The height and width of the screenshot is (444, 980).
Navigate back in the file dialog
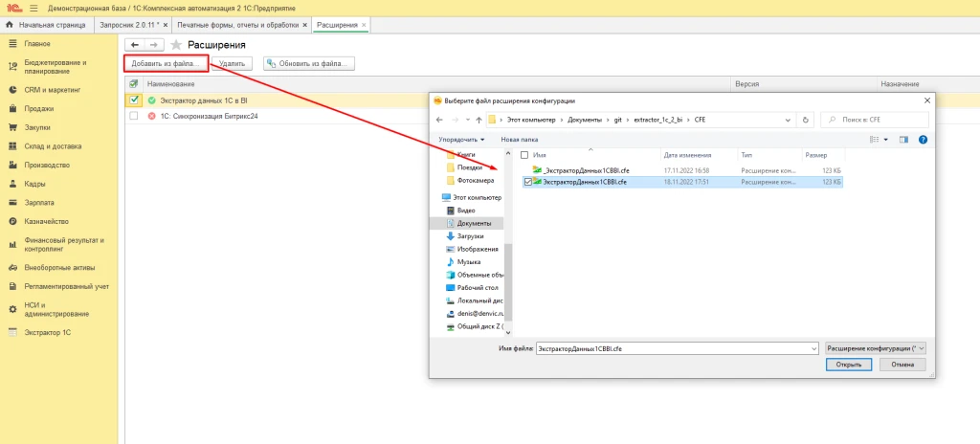pos(439,120)
